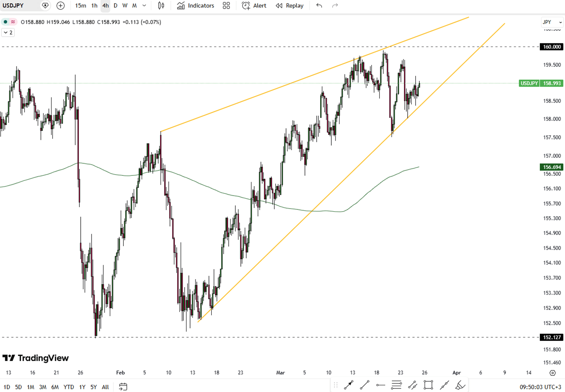The width and height of the screenshot is (565, 392).
Task: Open the layout grid selector
Action: 226,6
